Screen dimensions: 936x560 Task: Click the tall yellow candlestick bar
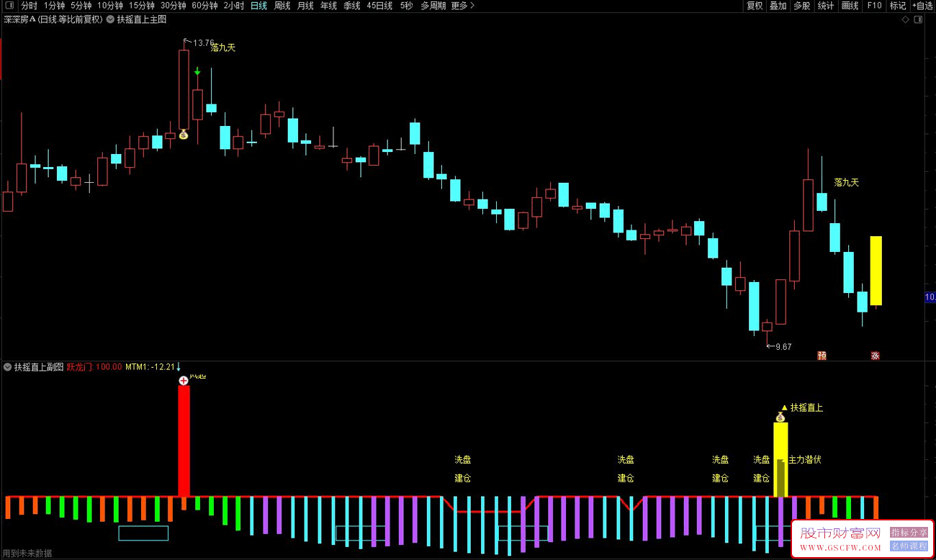pos(876,270)
